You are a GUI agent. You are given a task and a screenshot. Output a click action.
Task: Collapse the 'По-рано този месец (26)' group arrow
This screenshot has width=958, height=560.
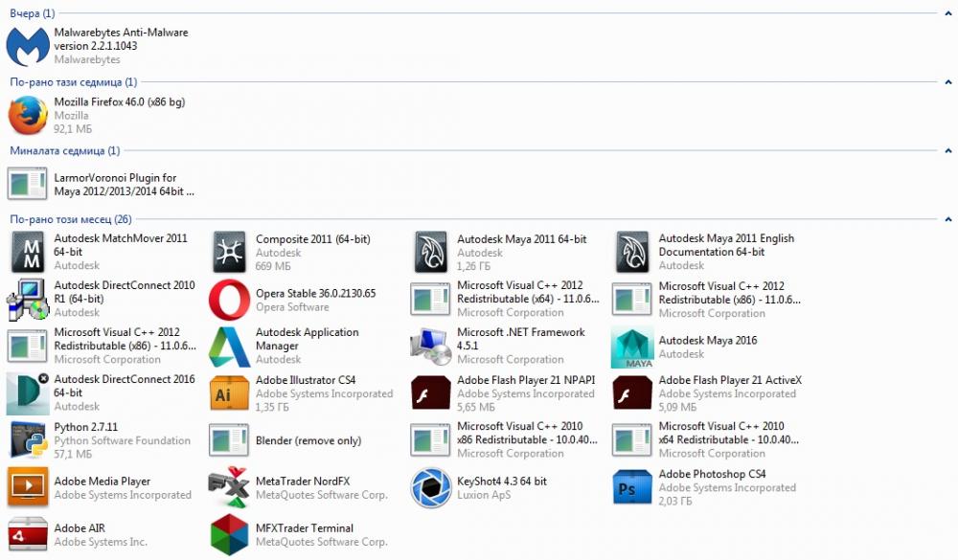pos(948,219)
